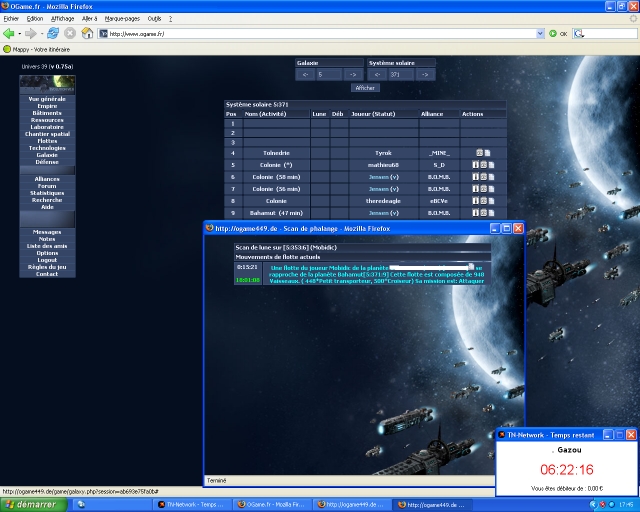Click player name theredeagle
This screenshot has width=640, height=512.
(x=383, y=201)
